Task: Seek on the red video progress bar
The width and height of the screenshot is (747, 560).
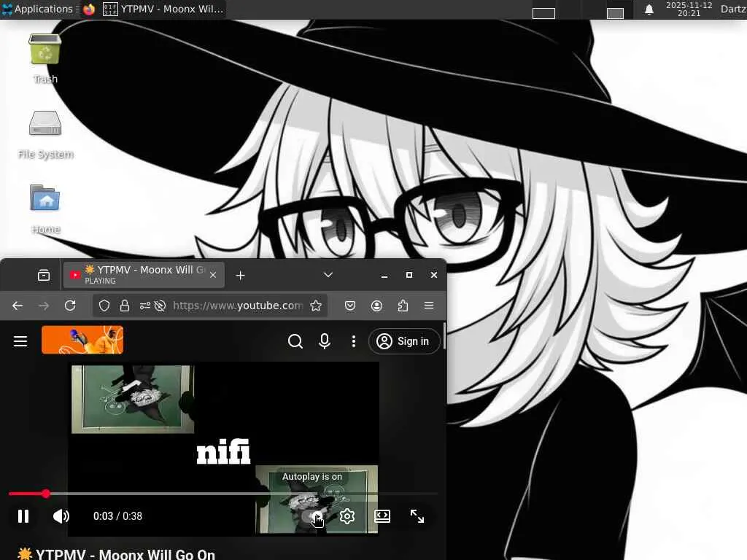Action: point(223,494)
